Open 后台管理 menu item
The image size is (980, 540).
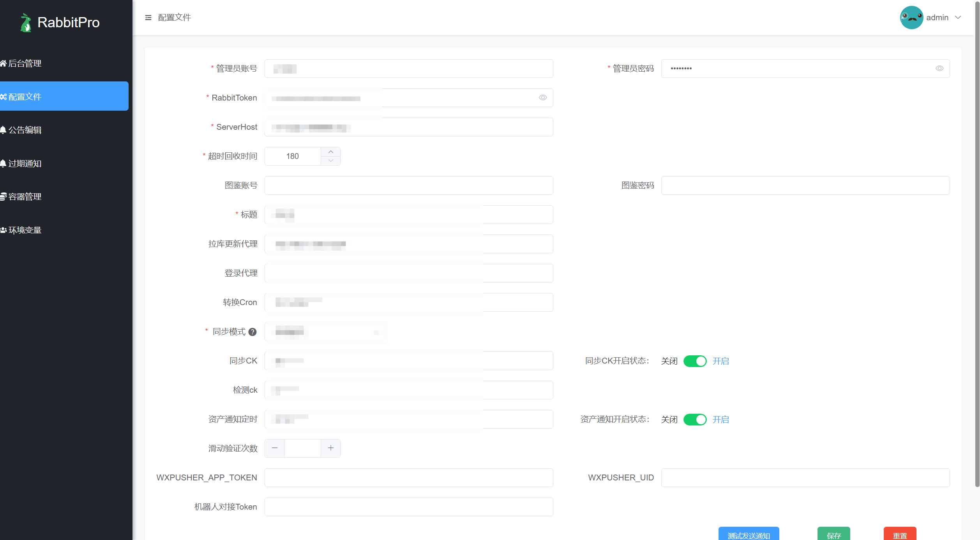(64, 63)
